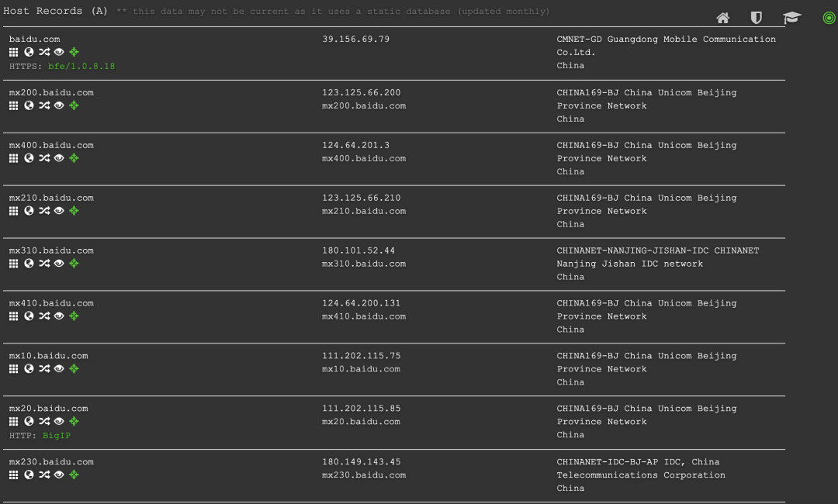Click shuffle trace icon under mx10.baidu.com
The width and height of the screenshot is (838, 504).
pos(43,368)
